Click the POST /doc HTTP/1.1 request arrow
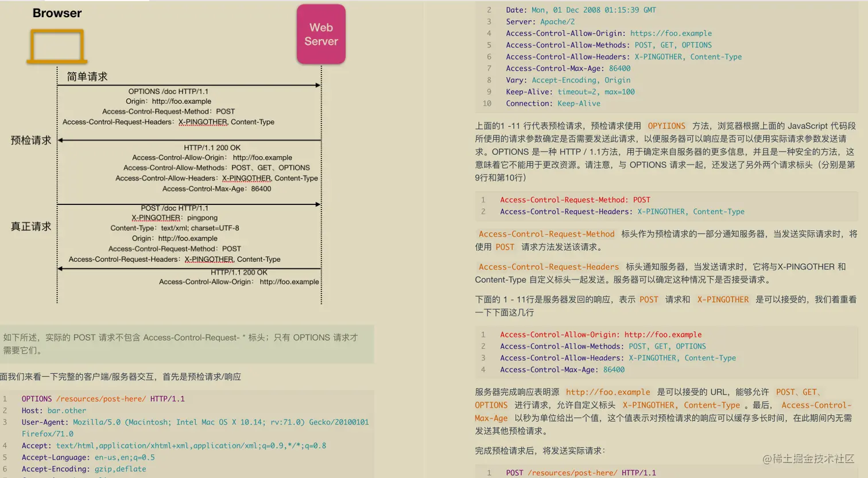Image resolution: width=868 pixels, height=478 pixels. coord(189,203)
